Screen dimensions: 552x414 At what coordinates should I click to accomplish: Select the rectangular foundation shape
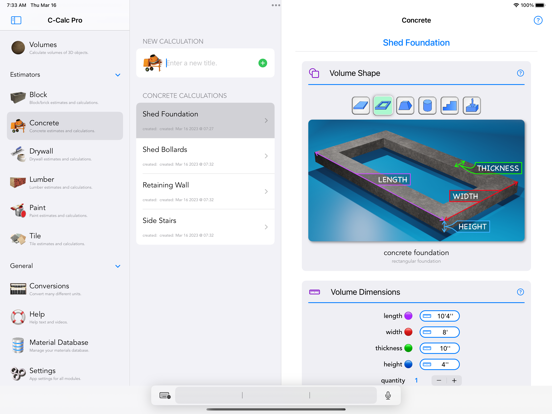coord(383,105)
